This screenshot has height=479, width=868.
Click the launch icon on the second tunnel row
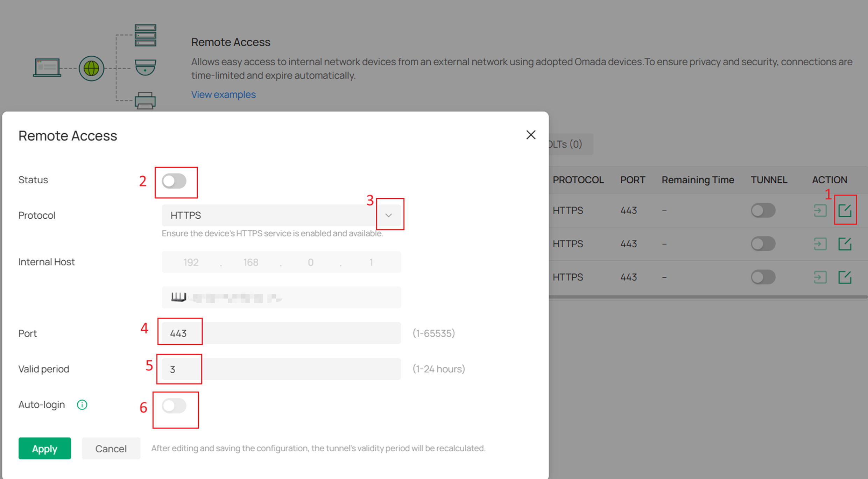tap(820, 244)
